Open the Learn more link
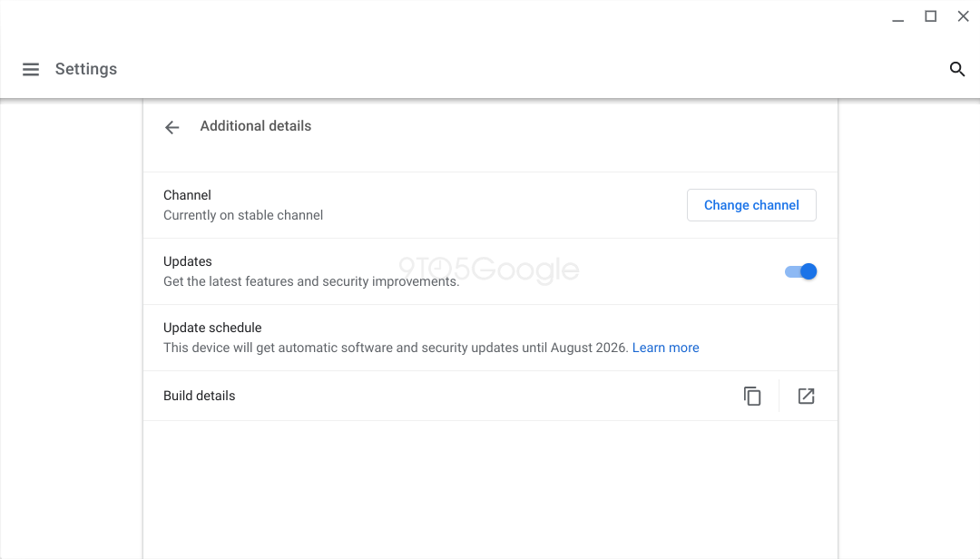 coord(666,348)
